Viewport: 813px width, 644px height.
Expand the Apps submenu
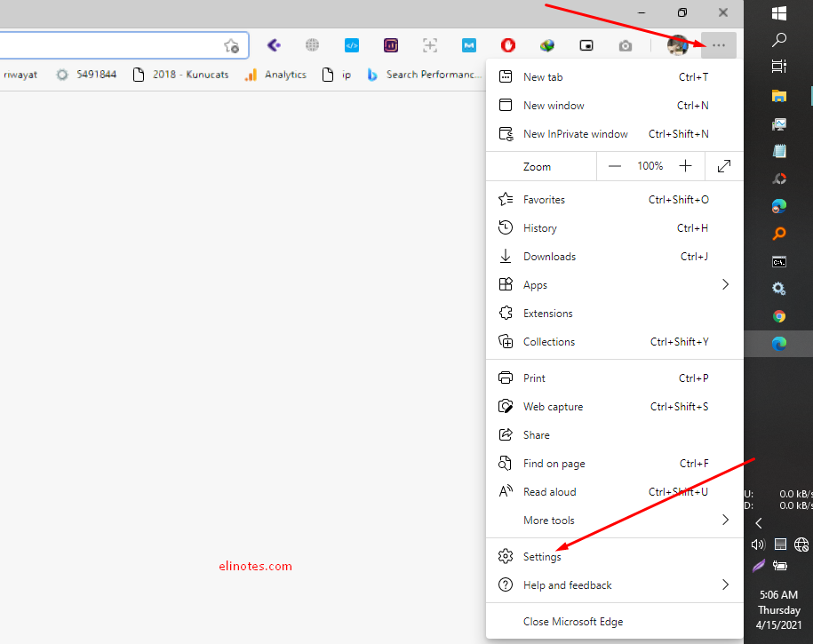pos(615,284)
